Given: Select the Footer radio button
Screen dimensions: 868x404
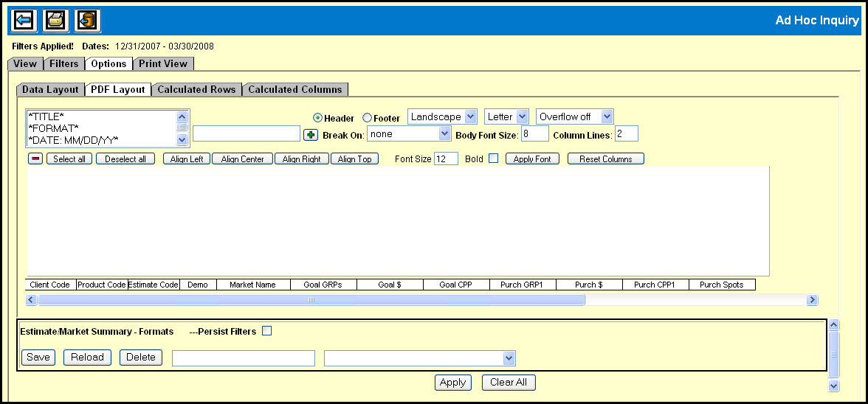Looking at the screenshot, I should click(367, 118).
